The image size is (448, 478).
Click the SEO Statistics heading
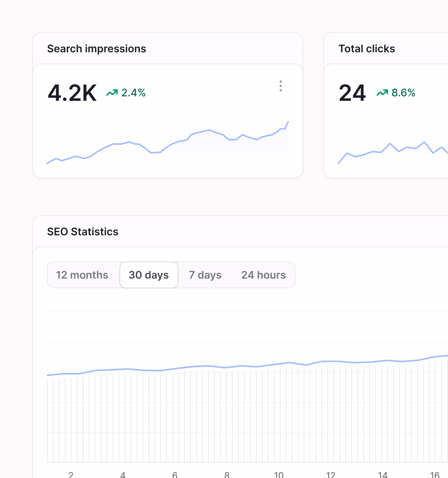coord(83,232)
